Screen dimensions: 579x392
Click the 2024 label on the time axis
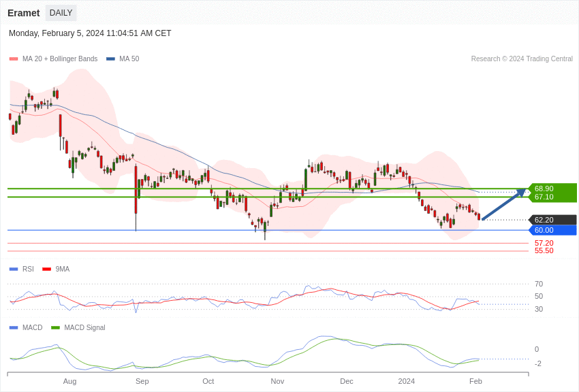click(x=406, y=381)
